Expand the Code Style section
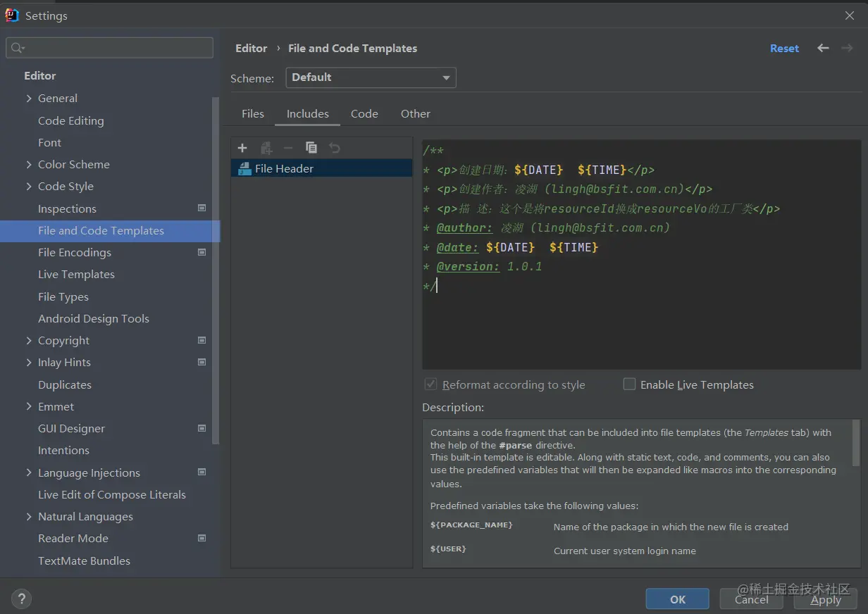This screenshot has height=614, width=868. coord(29,187)
